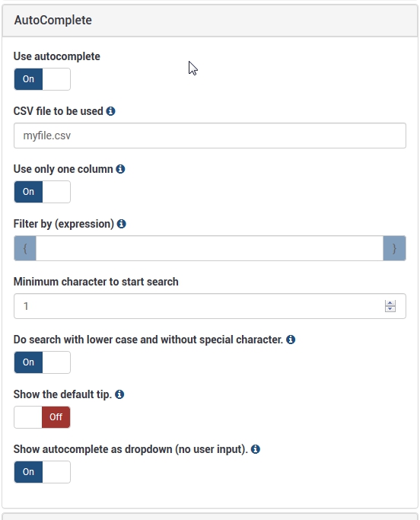Collapse the AutoComplete panel header
Screen dimensions: 420x520
[x=210, y=21]
